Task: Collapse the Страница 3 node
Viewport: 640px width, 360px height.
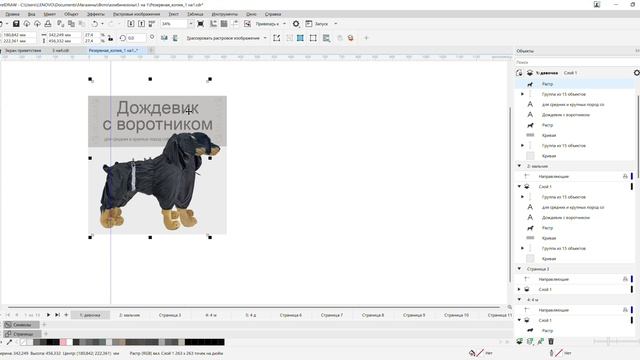Action: (519, 269)
